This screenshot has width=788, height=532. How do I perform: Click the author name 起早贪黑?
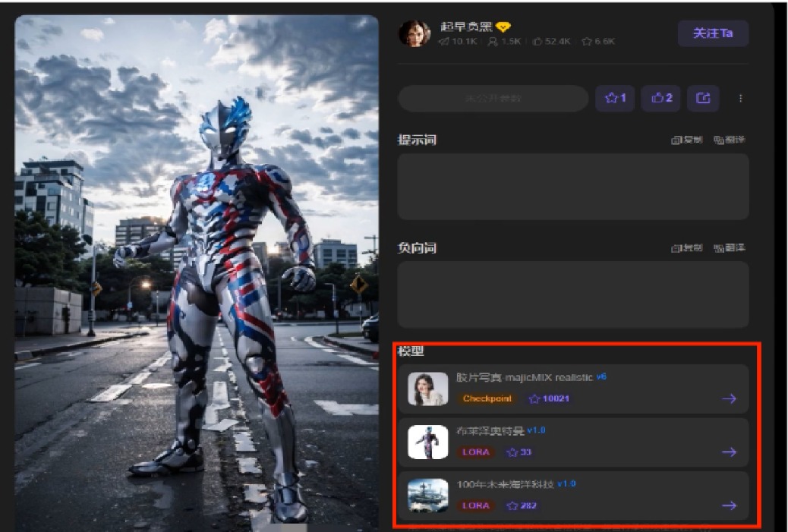pos(466,27)
